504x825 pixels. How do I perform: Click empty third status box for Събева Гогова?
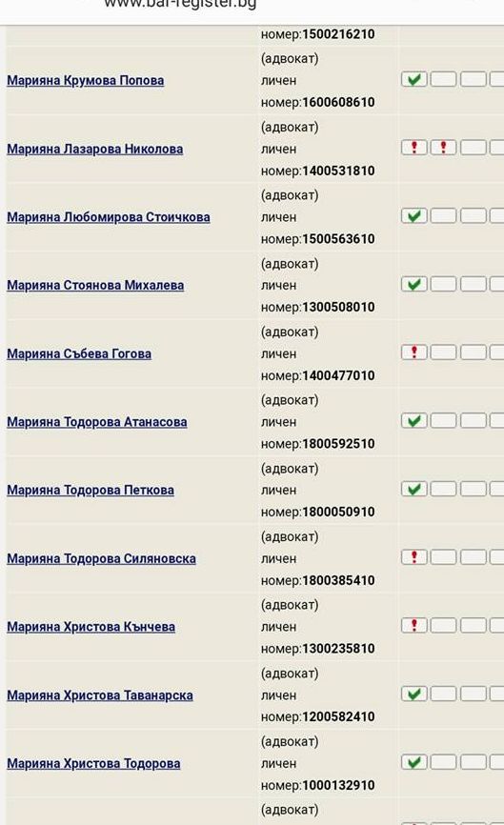473,352
